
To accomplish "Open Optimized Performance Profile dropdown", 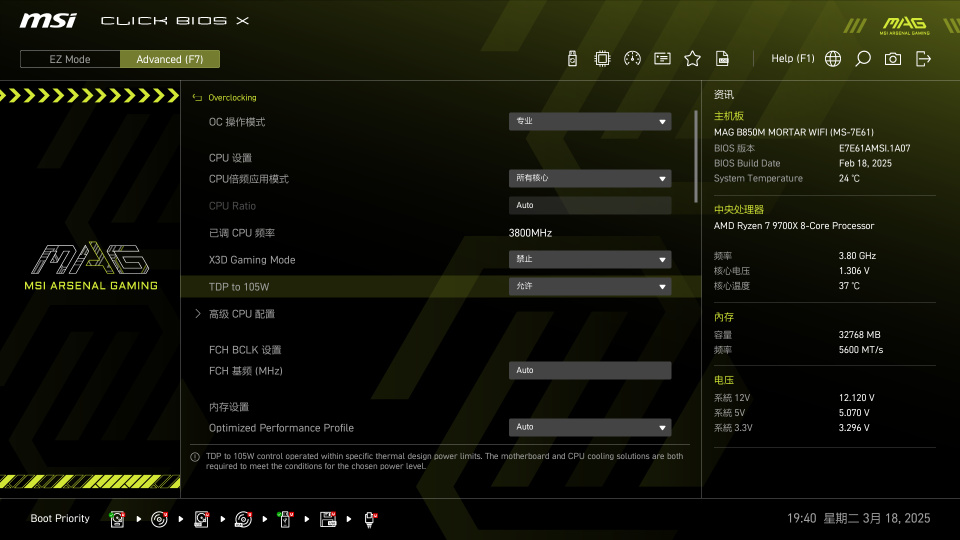I will coord(590,427).
